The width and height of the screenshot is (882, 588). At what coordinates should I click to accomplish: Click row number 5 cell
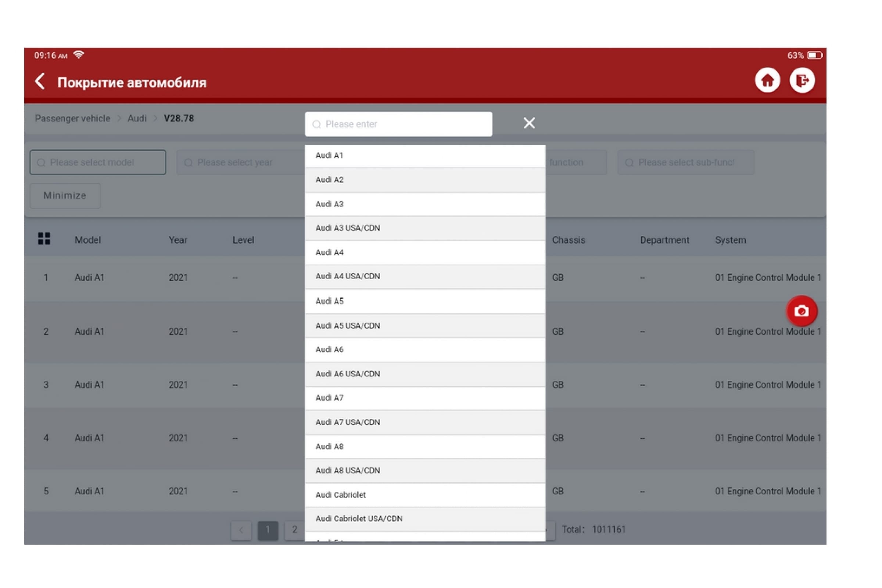[x=46, y=492]
